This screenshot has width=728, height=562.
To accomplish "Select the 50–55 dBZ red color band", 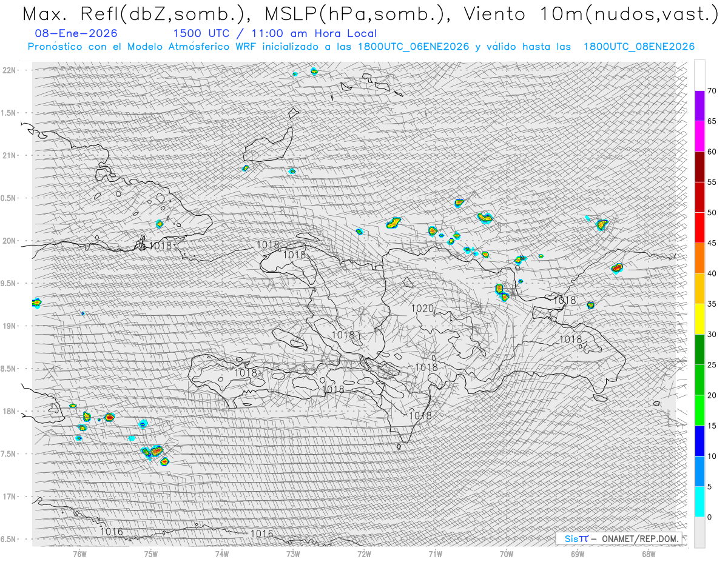I will click(699, 197).
